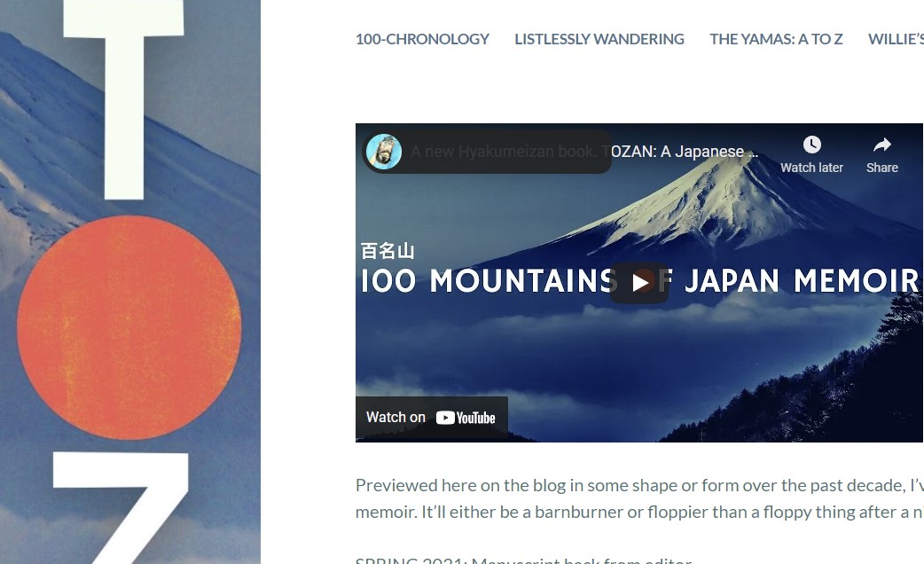Viewport: 924px width, 564px height.
Task: Click the red sun circle on book cover
Action: pos(129,328)
